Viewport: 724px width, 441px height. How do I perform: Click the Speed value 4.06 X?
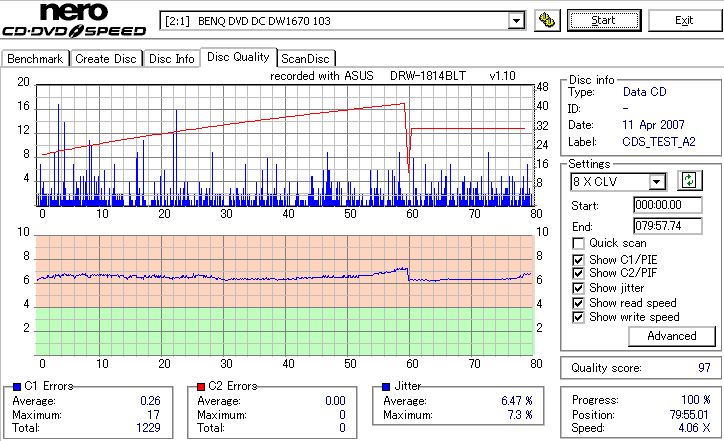coord(694,428)
